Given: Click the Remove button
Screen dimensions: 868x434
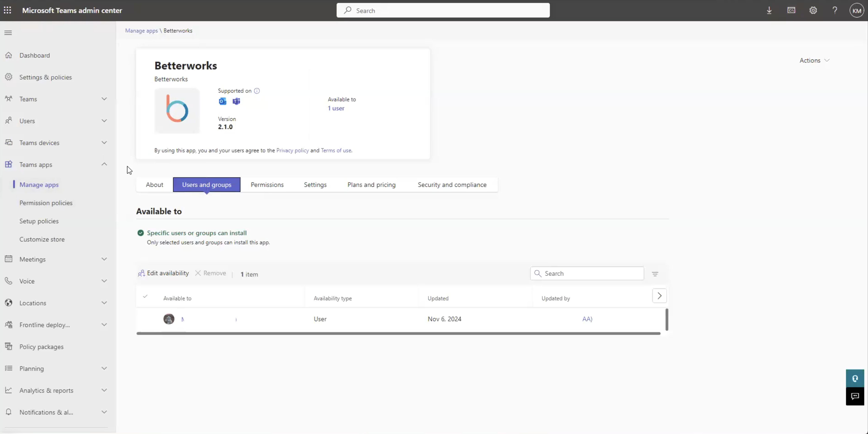Looking at the screenshot, I should 211,273.
